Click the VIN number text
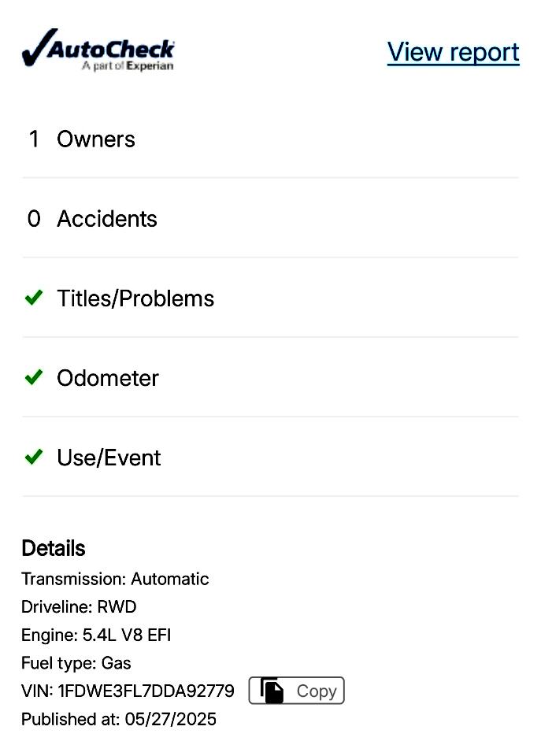Viewport: 541px width, 756px height. pyautogui.click(x=146, y=691)
